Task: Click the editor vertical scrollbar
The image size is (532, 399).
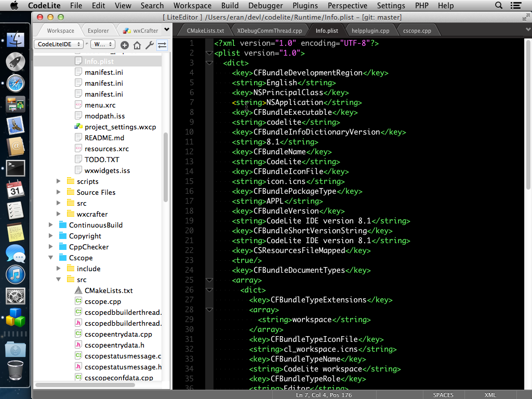Action: coord(528,115)
